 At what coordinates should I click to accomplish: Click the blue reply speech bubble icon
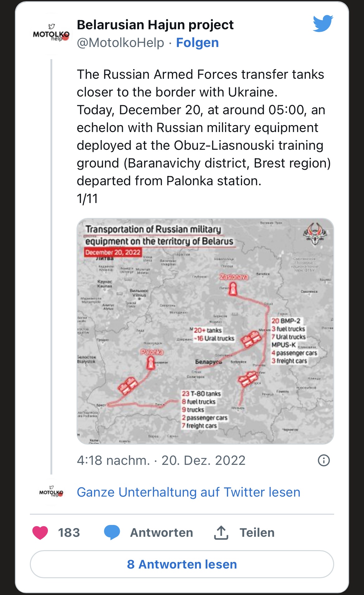[112, 532]
